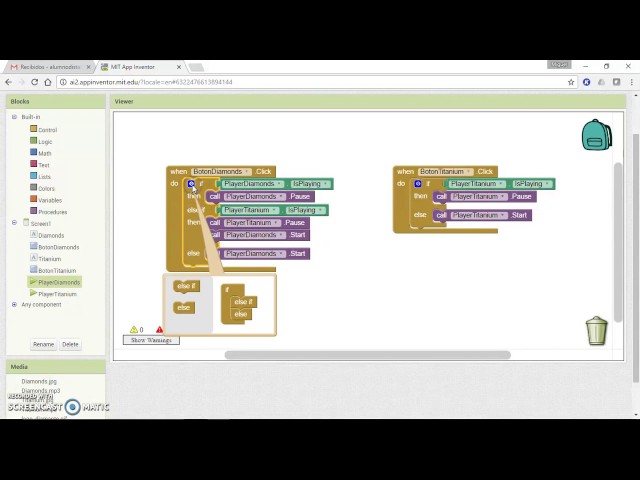Select the 'else if' mutator block
640x480 pixels.
(186, 286)
